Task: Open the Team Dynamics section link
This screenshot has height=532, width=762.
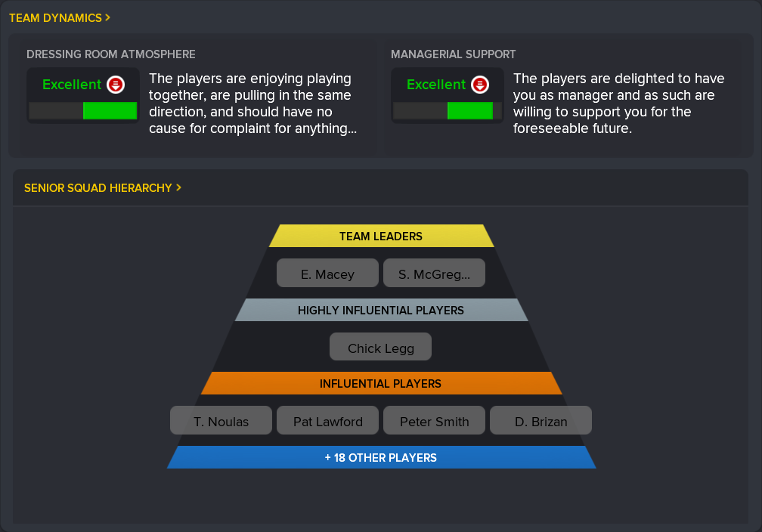Action: pos(55,18)
